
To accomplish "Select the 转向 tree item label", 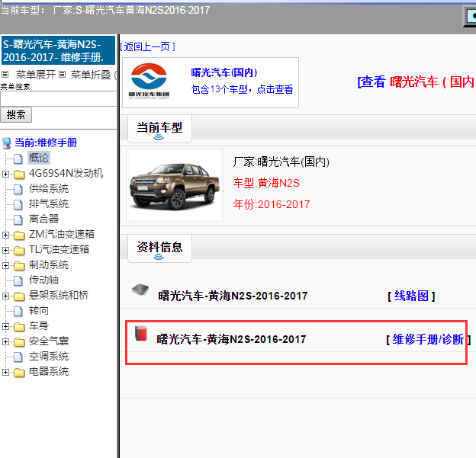I will pyautogui.click(x=39, y=311).
